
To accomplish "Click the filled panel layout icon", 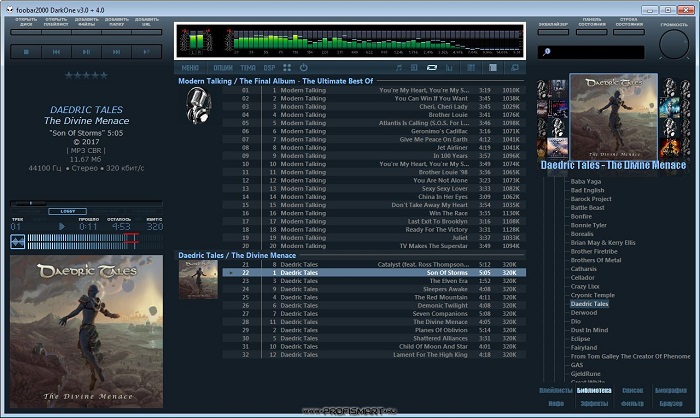I will tap(493, 67).
